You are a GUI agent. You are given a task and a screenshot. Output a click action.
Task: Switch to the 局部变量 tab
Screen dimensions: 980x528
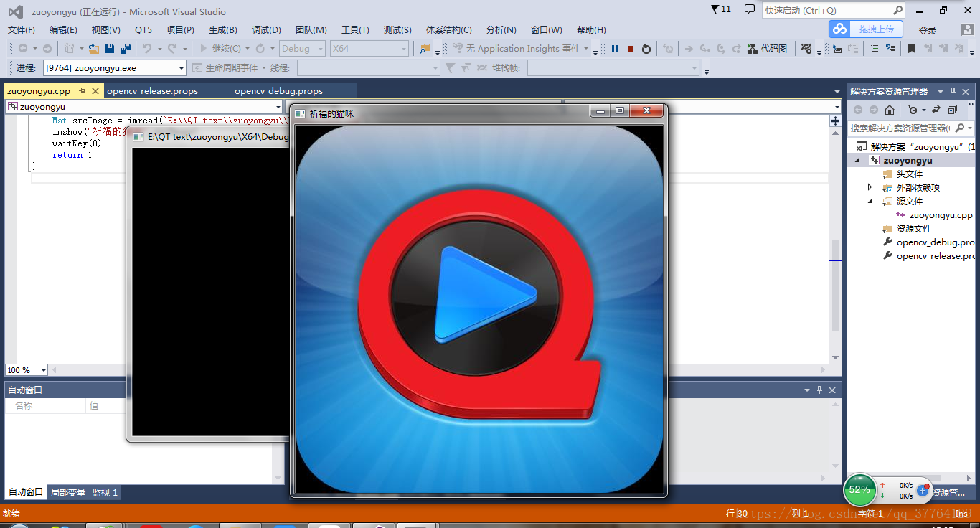click(x=68, y=492)
